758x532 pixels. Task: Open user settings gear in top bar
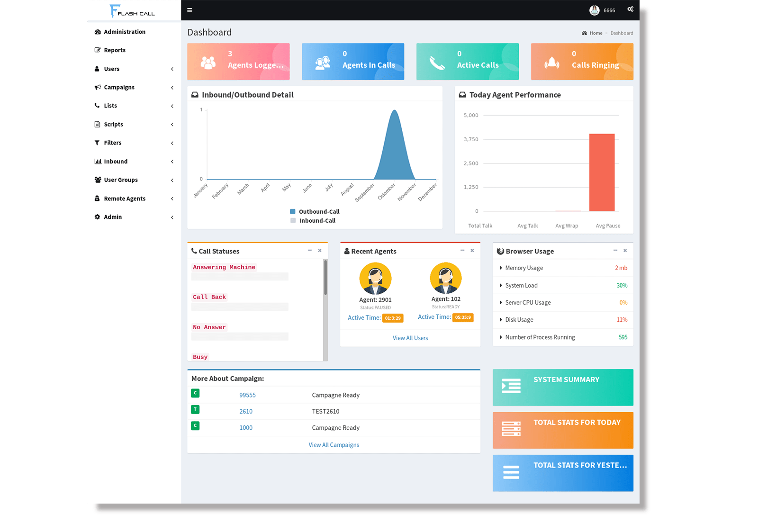(630, 9)
